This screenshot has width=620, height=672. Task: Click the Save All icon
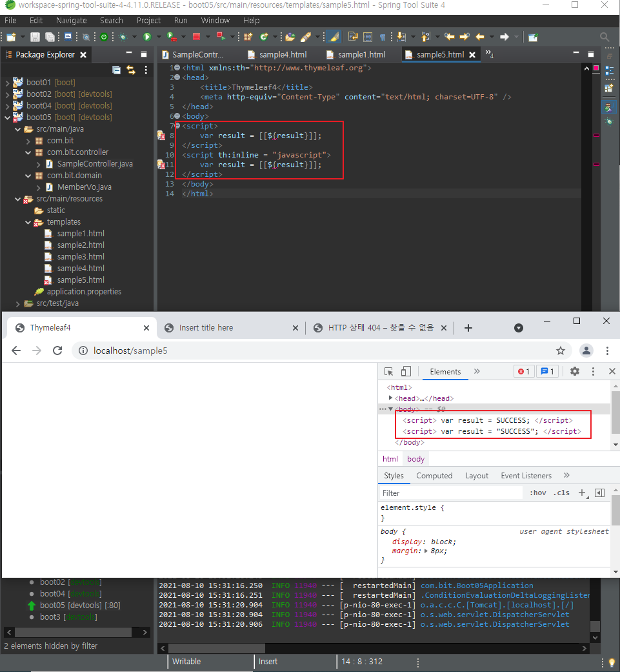coord(50,37)
